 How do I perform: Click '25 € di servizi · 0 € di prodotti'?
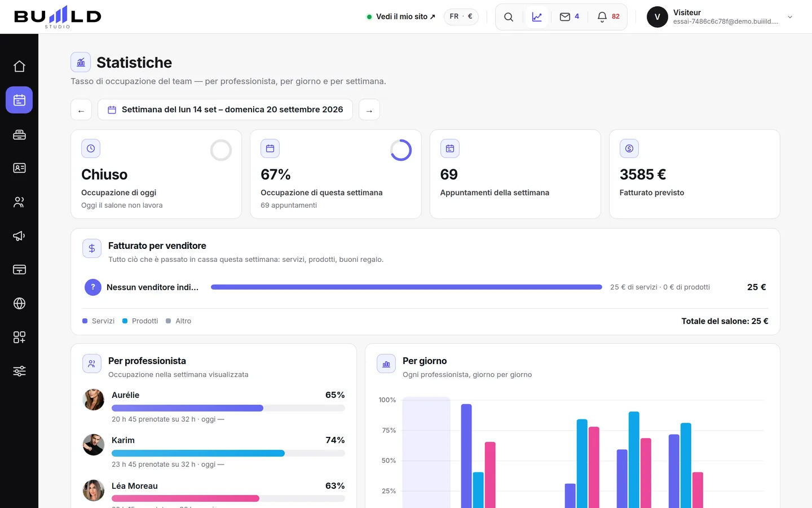pos(660,287)
